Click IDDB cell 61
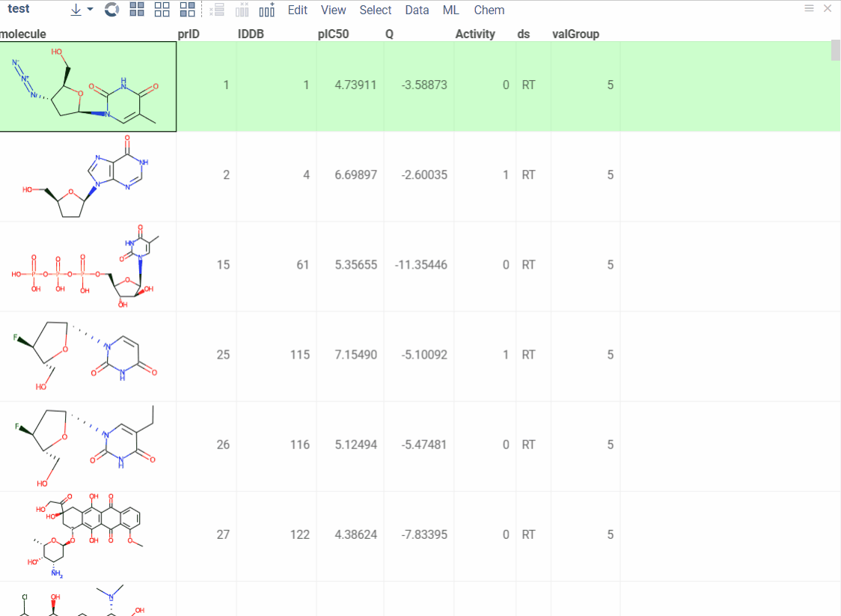Viewport: 841px width, 616px height. [303, 264]
